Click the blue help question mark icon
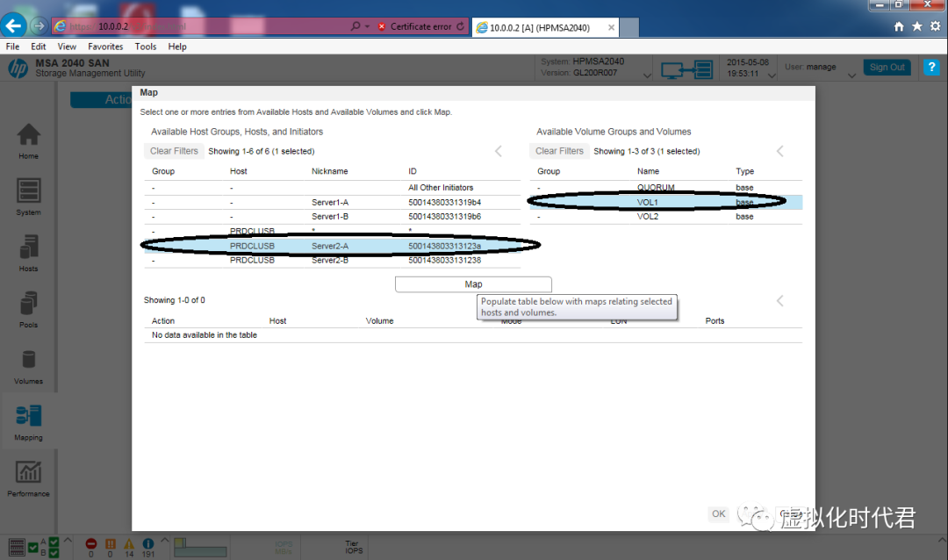 click(931, 67)
